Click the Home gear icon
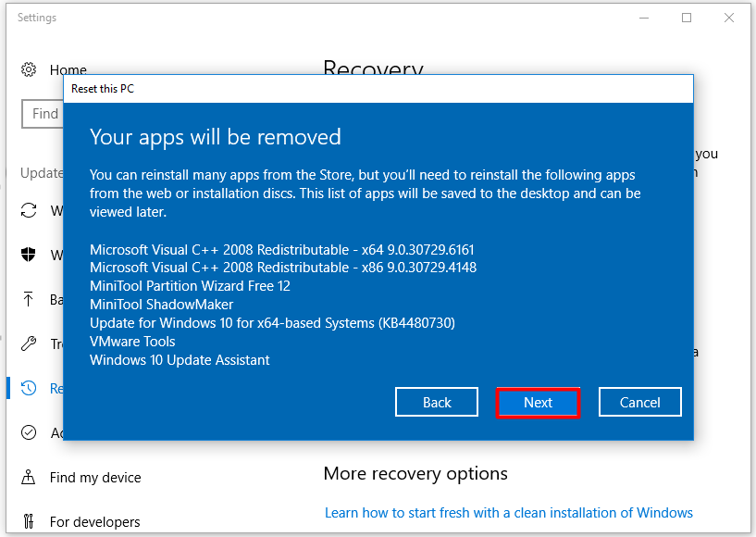756x537 pixels. coord(29,70)
